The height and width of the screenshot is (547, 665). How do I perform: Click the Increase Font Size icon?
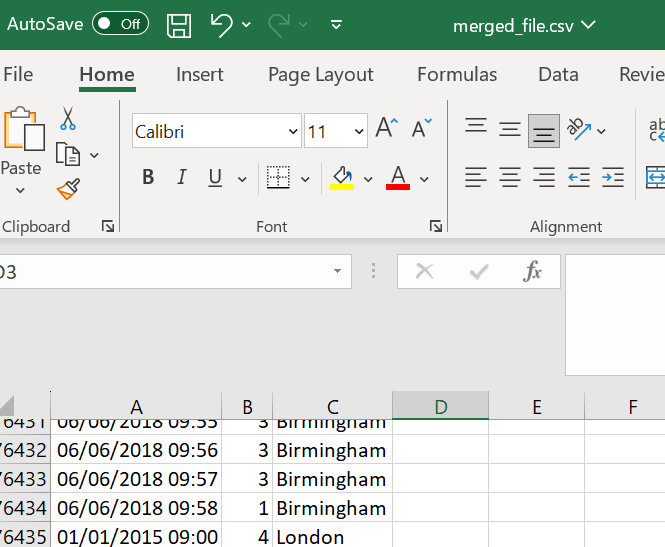click(386, 129)
